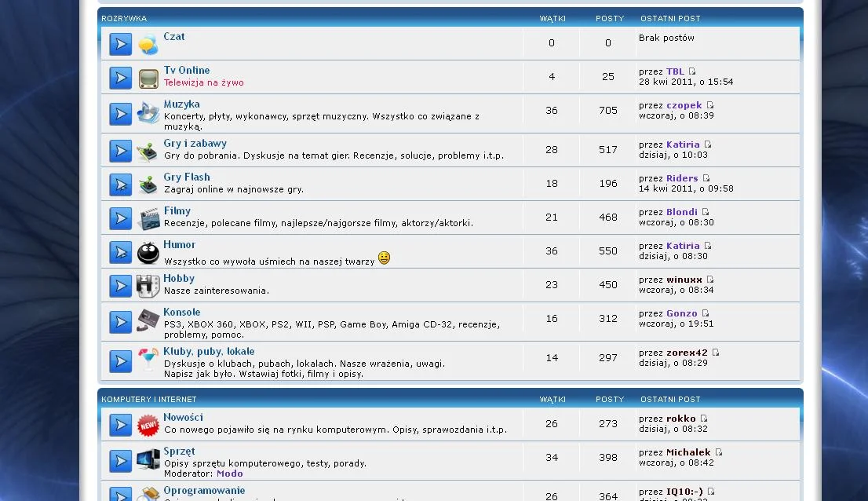View latest post icon next to czopek
This screenshot has width=868, height=501.
pos(710,105)
